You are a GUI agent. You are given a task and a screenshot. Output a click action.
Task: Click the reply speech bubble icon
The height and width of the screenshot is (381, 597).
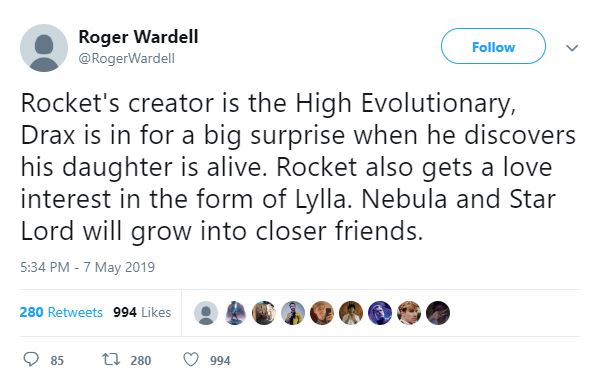pos(31,359)
